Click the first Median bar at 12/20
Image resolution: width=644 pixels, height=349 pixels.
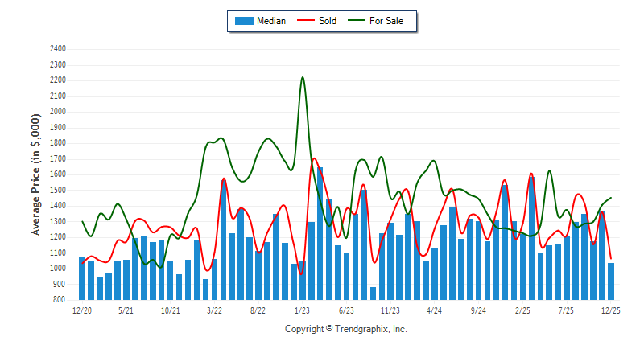82,277
